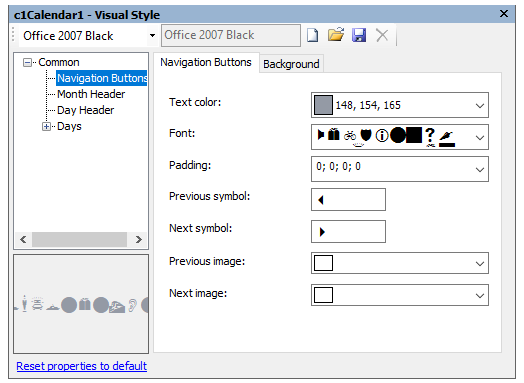Screen dimensions: 524x383
Task: Select Month Header in the tree
Action: point(91,94)
